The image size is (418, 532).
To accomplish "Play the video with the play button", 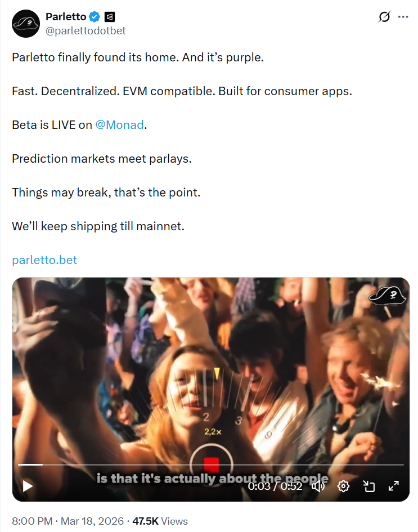I will pos(28,486).
